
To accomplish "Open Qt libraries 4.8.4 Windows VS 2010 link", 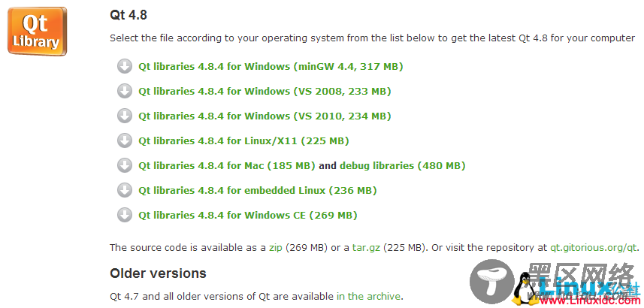I will point(265,116).
